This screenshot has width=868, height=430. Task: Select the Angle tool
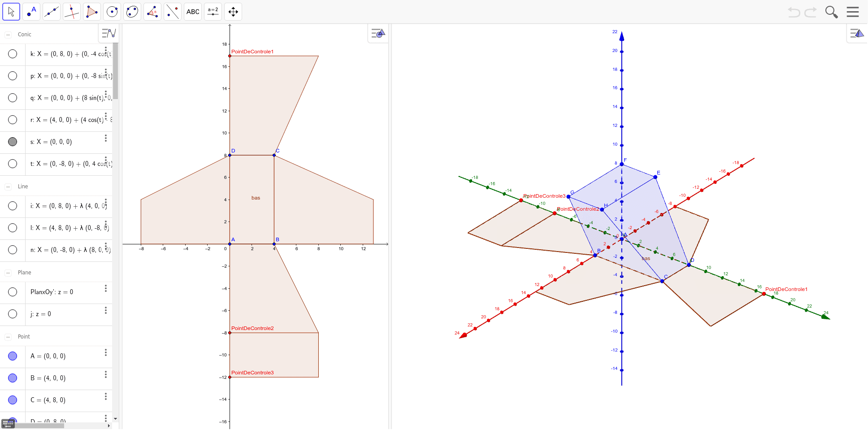(x=152, y=11)
